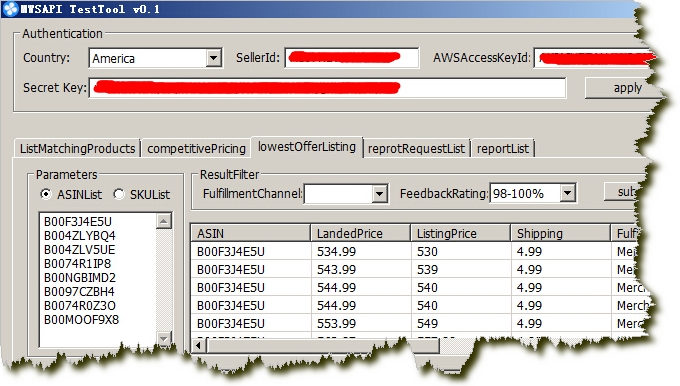Viewport: 680px width, 386px height.
Task: Switch to the ListMatchingProducts tab
Action: tap(78, 149)
